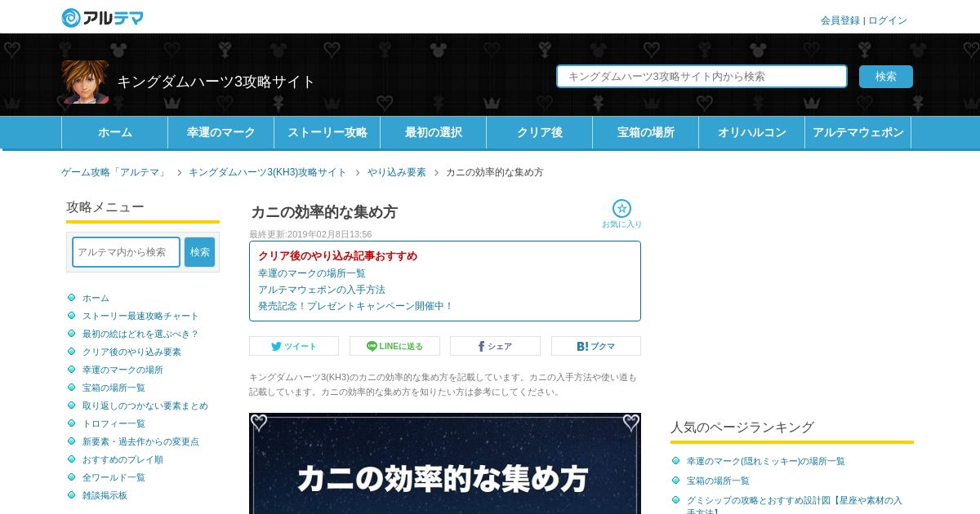Click the sidebar 検索 button
980x514 pixels.
pyautogui.click(x=200, y=252)
